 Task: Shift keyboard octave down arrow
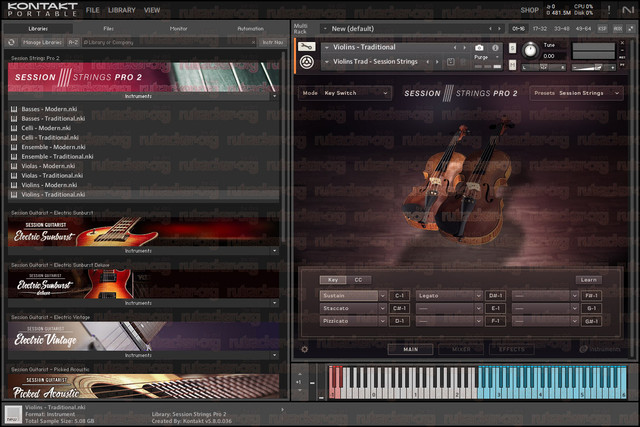coord(300,390)
